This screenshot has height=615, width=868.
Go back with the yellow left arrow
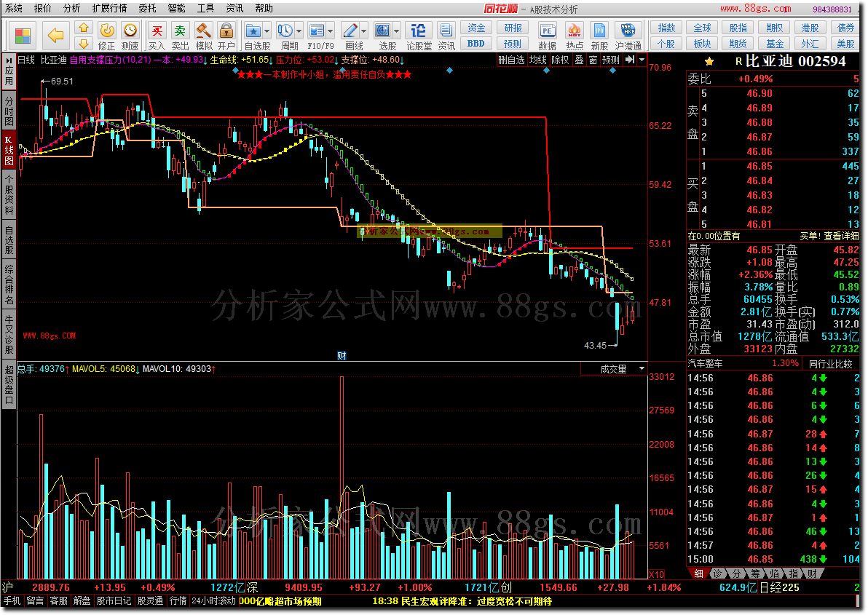[x=55, y=36]
